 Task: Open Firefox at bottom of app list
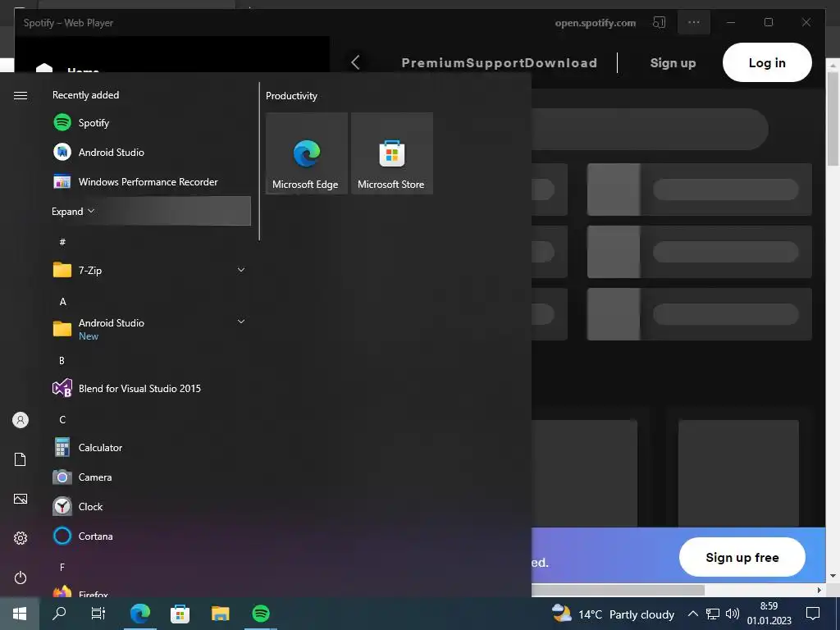151,591
